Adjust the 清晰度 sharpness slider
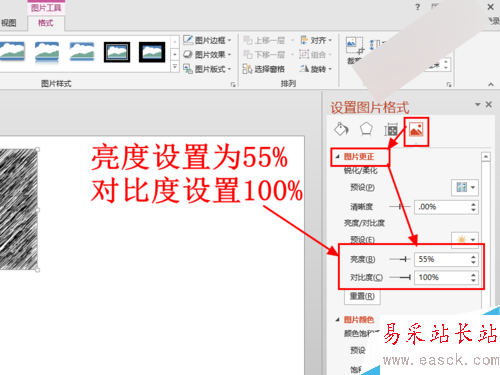Viewport: 500px width, 375px height. click(399, 207)
